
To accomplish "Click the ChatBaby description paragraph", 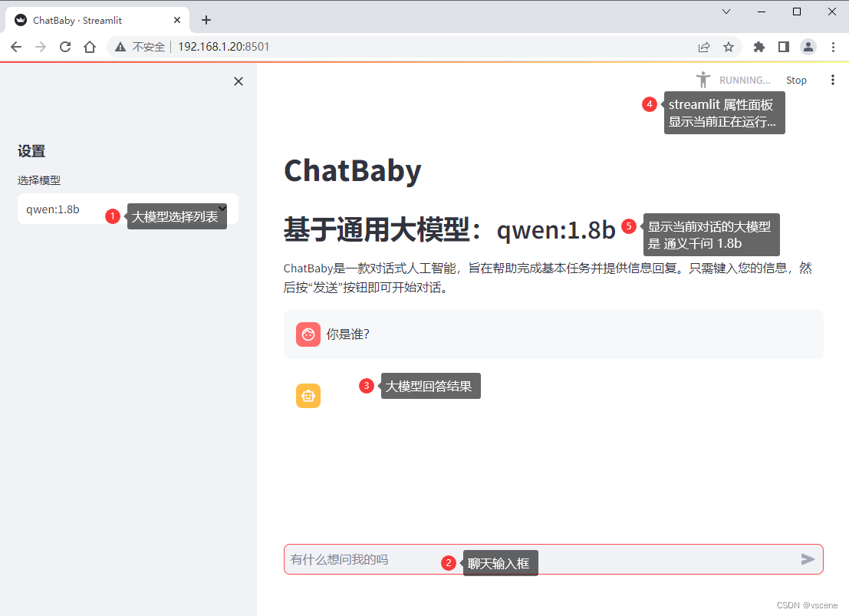I will tap(548, 278).
